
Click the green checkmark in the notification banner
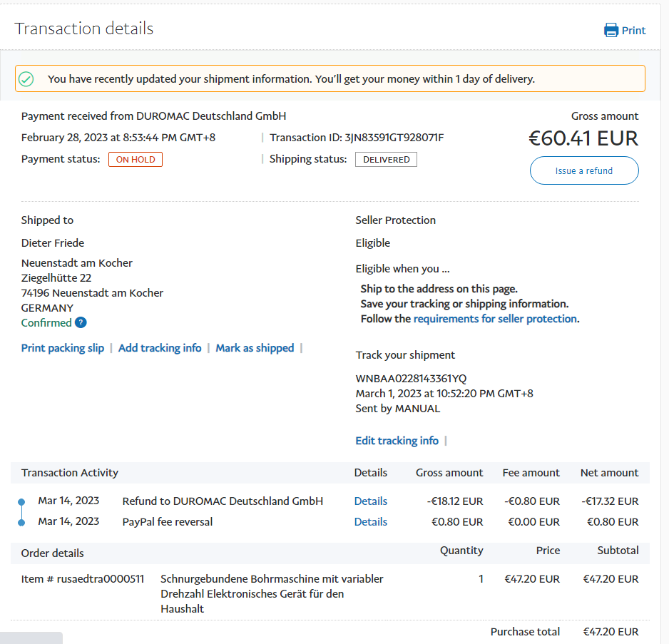(x=26, y=79)
